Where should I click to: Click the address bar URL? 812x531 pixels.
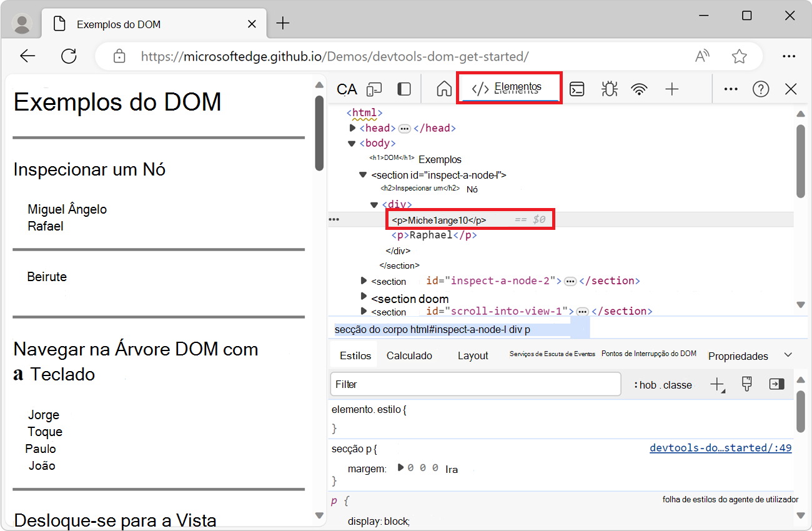pos(335,56)
